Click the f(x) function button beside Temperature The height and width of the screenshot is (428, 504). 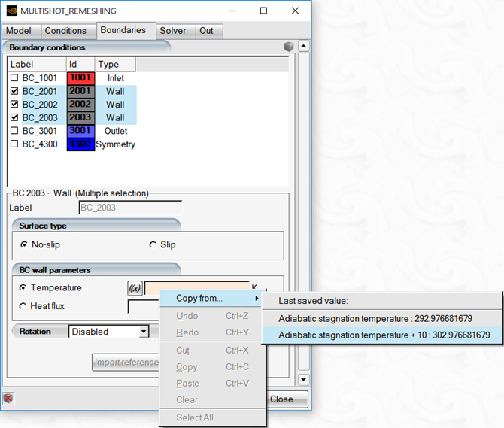click(x=135, y=287)
